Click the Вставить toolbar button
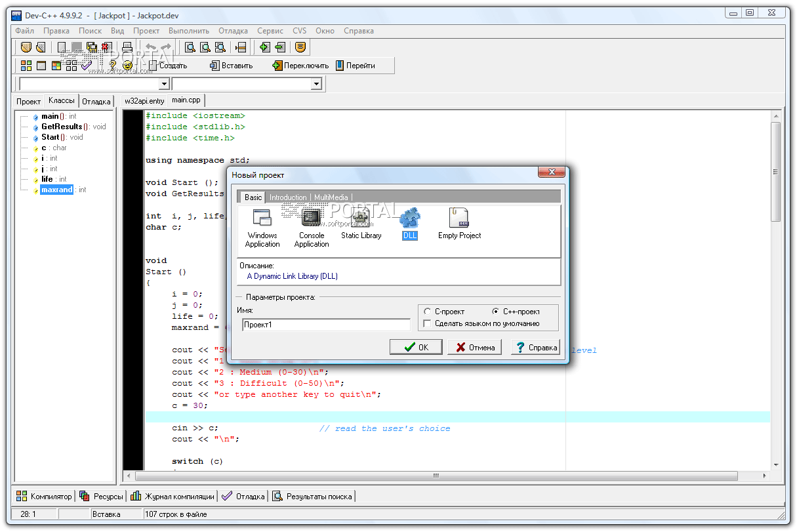The width and height of the screenshot is (797, 532). click(232, 66)
